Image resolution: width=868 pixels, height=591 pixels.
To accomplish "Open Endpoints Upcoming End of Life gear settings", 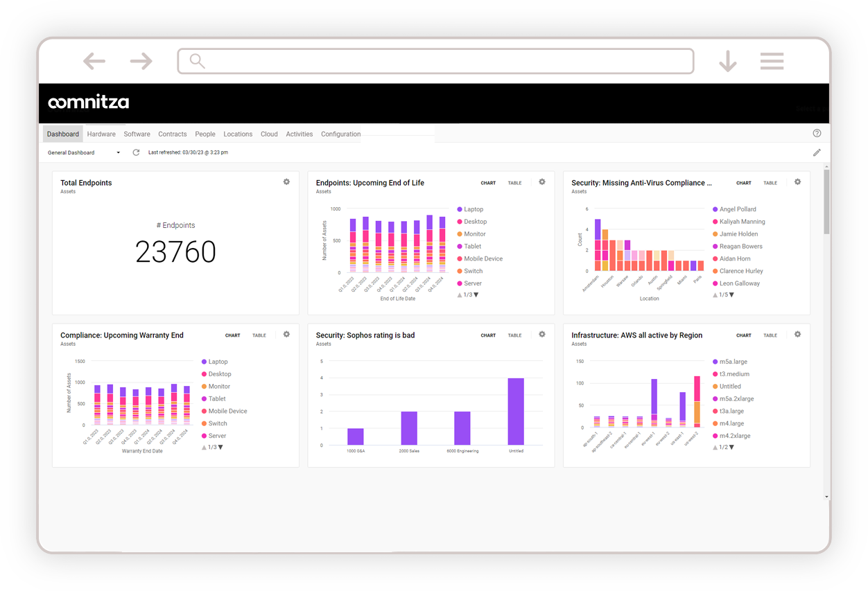I will point(542,182).
